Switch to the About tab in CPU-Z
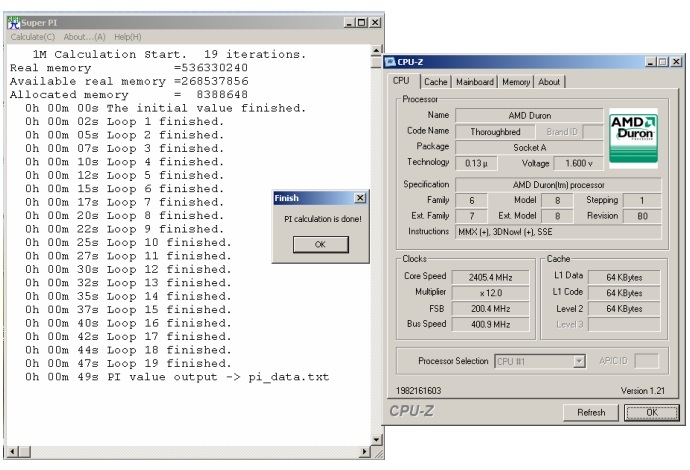This screenshot has width=690, height=470. pos(549,82)
